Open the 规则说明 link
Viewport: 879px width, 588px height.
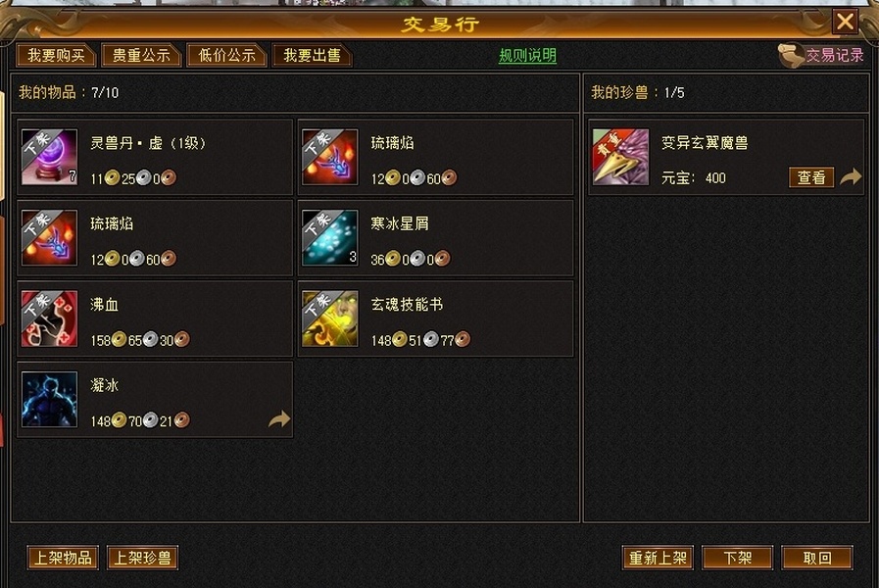pyautogui.click(x=527, y=56)
